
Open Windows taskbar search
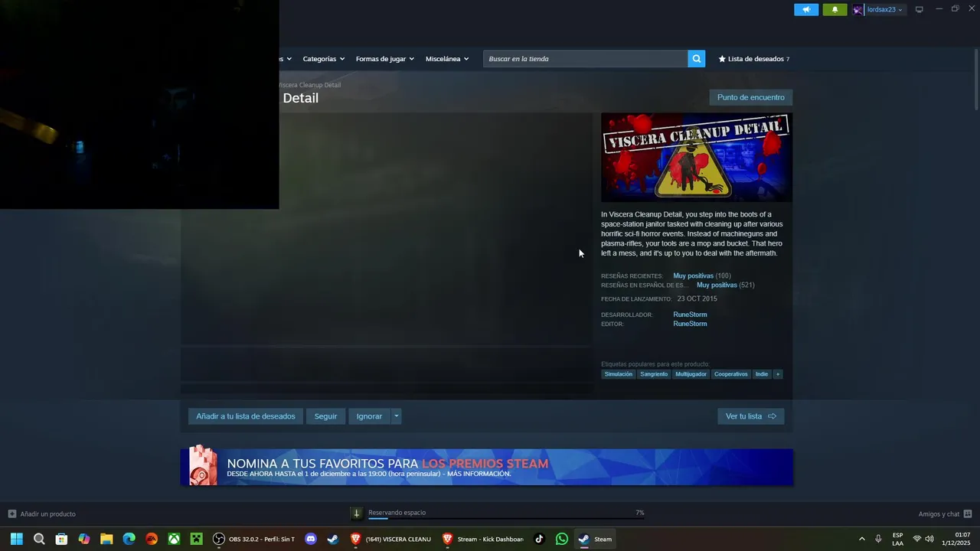click(x=39, y=539)
